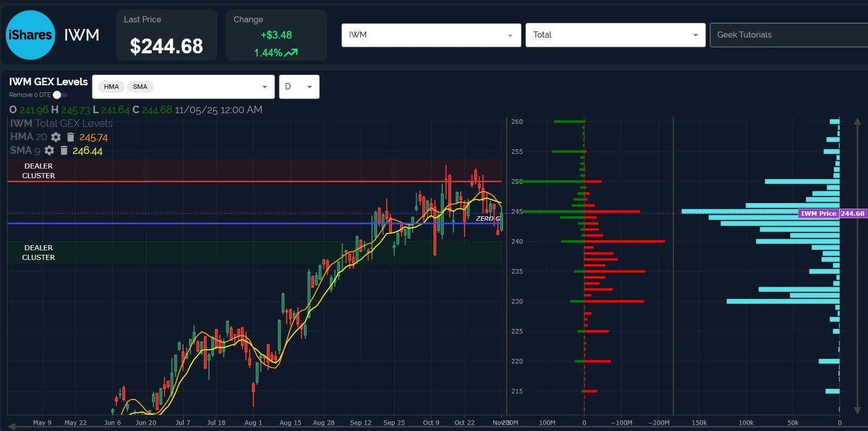Toggle Remove 0 DTE switch

(x=60, y=95)
